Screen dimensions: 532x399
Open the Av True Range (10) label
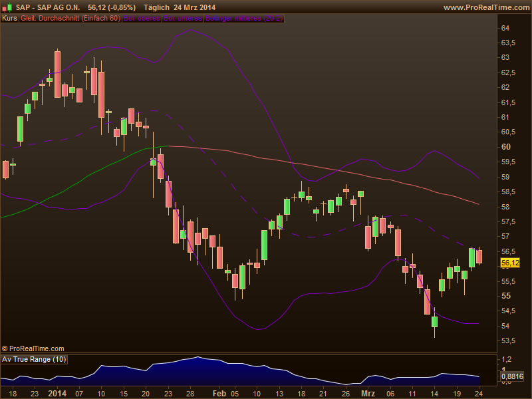[x=34, y=359]
